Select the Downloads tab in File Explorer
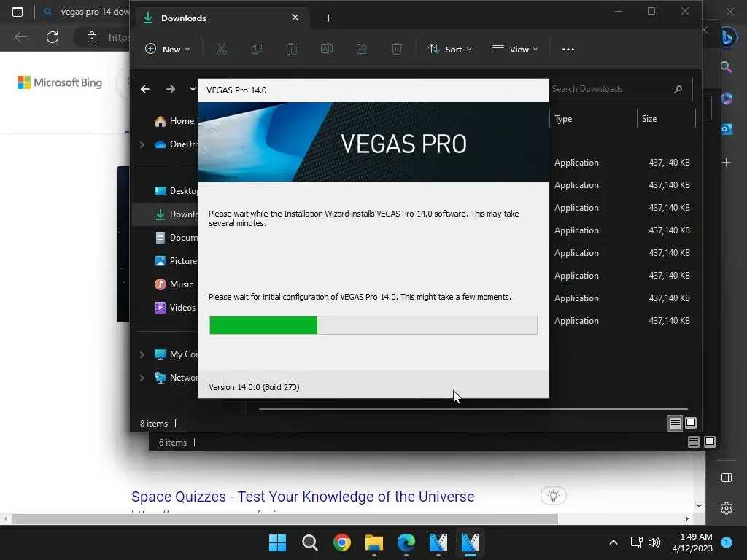747x560 pixels. coord(222,18)
